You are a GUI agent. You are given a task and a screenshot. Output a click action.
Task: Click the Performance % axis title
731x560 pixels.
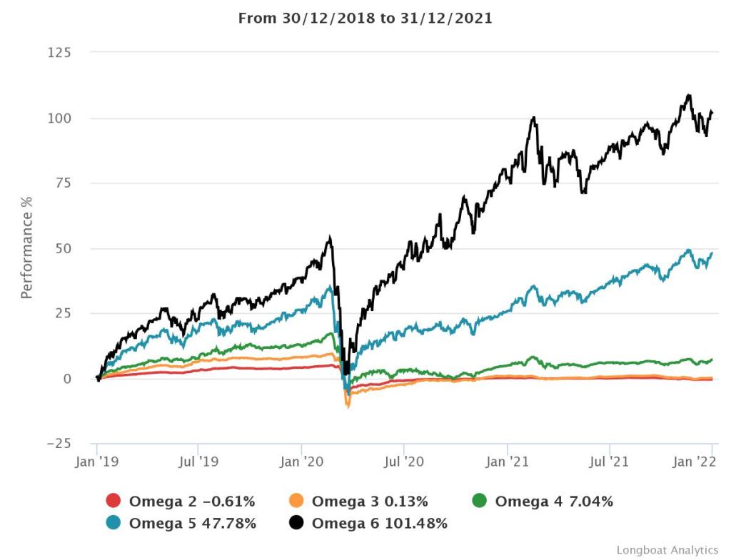(x=26, y=249)
